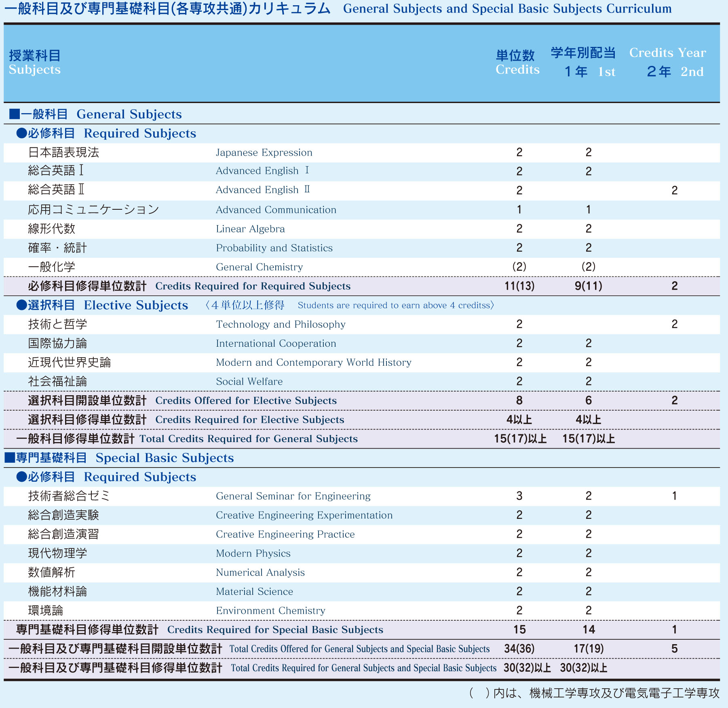Click the 30(32)以上 value in Credits column

(527, 668)
